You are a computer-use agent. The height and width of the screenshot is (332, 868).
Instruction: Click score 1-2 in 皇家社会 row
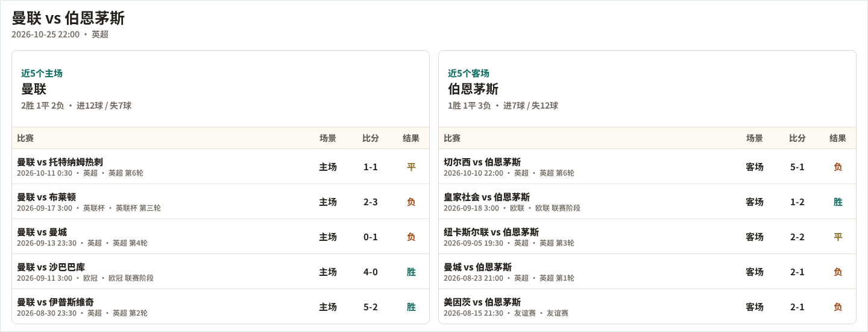(x=797, y=202)
